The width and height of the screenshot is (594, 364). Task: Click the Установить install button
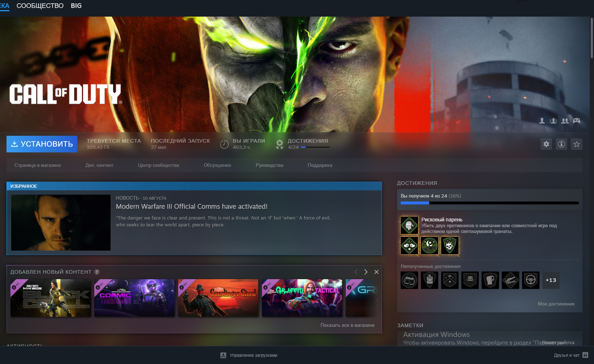[x=42, y=144]
